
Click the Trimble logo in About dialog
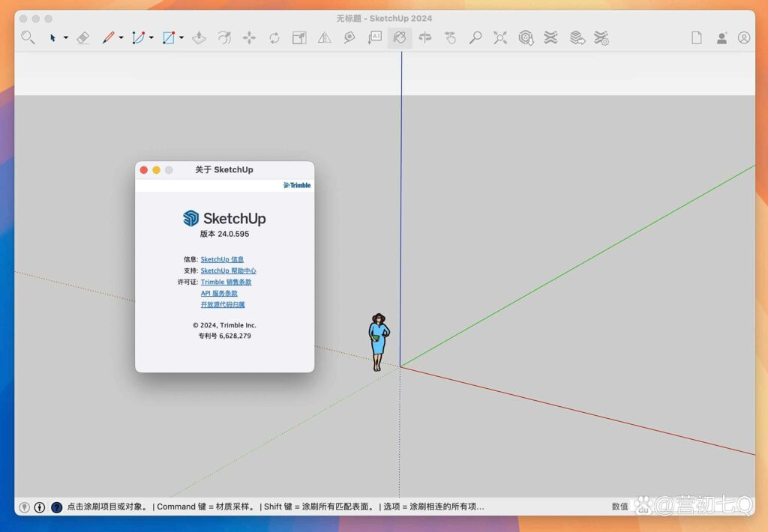click(297, 185)
